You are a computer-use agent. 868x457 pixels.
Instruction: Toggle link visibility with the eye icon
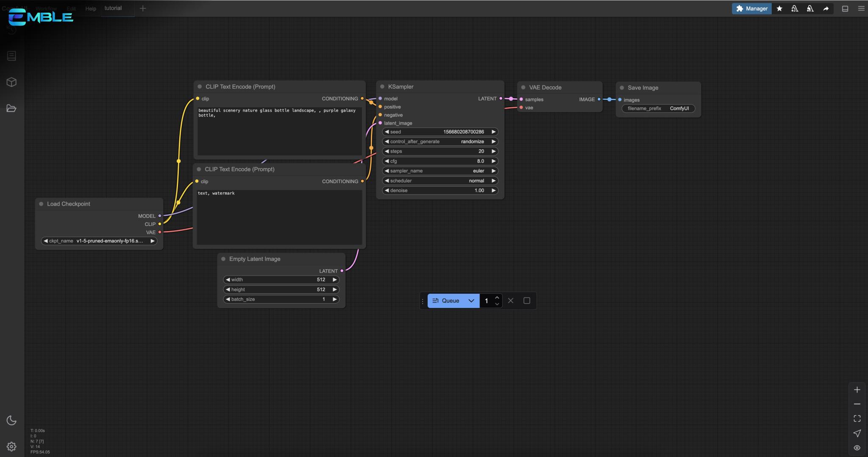[857, 448]
